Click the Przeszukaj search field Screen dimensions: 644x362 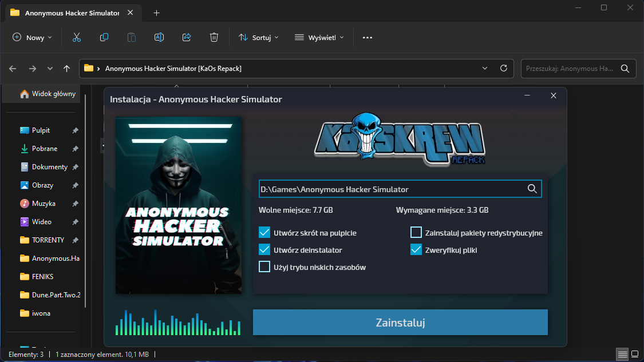pos(578,69)
